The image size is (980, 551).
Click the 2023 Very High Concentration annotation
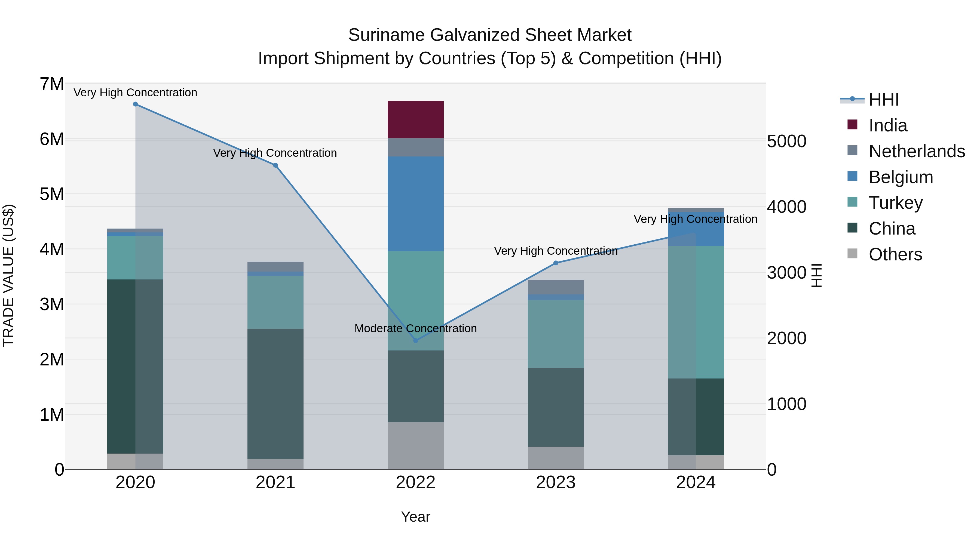[556, 251]
